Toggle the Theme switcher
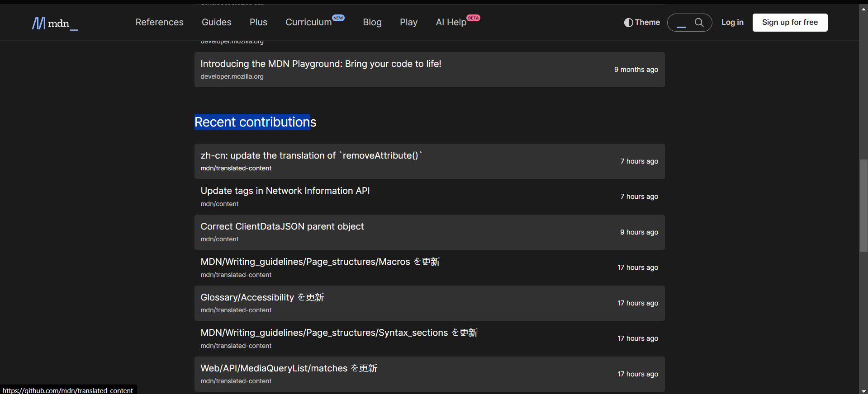868x394 pixels. pos(641,23)
